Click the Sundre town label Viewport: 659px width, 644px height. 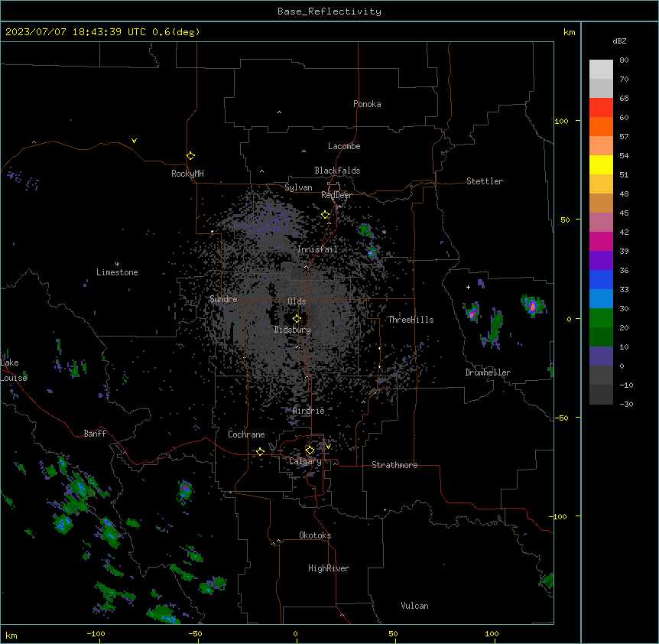pyautogui.click(x=223, y=299)
